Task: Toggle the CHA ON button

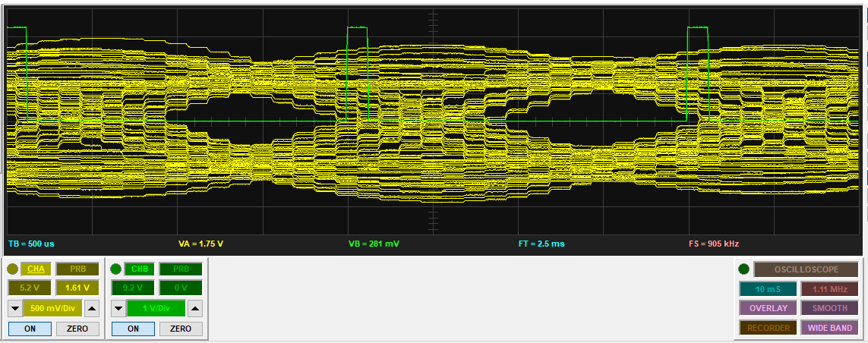Action: 30,329
